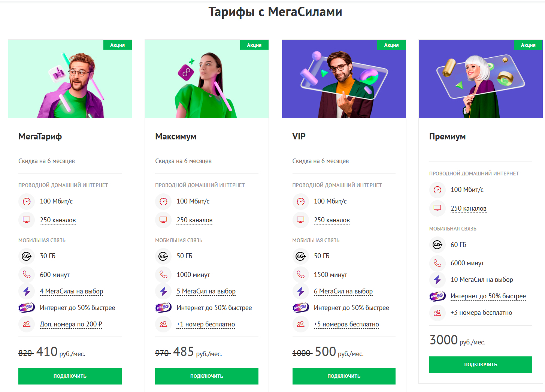Image resolution: width=545 pixels, height=392 pixels.
Task: Click the lightning icon beside 4 МегаСилы
Action: pos(27,291)
